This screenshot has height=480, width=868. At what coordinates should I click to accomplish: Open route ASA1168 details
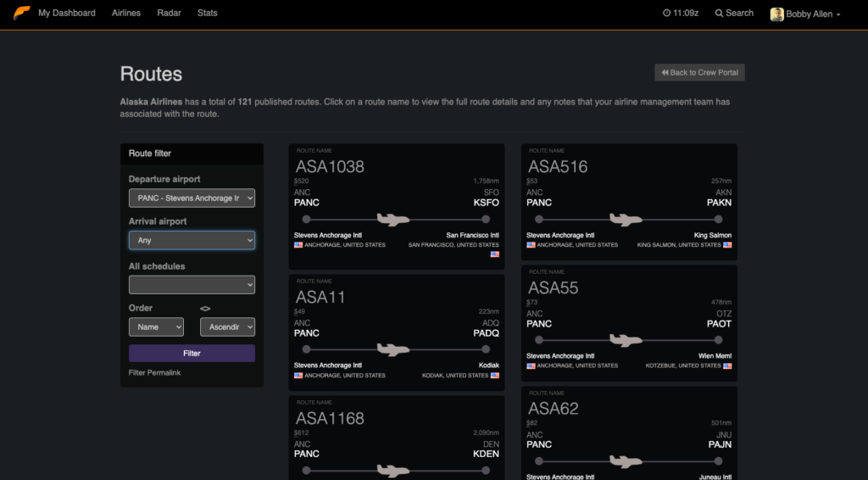click(x=330, y=419)
